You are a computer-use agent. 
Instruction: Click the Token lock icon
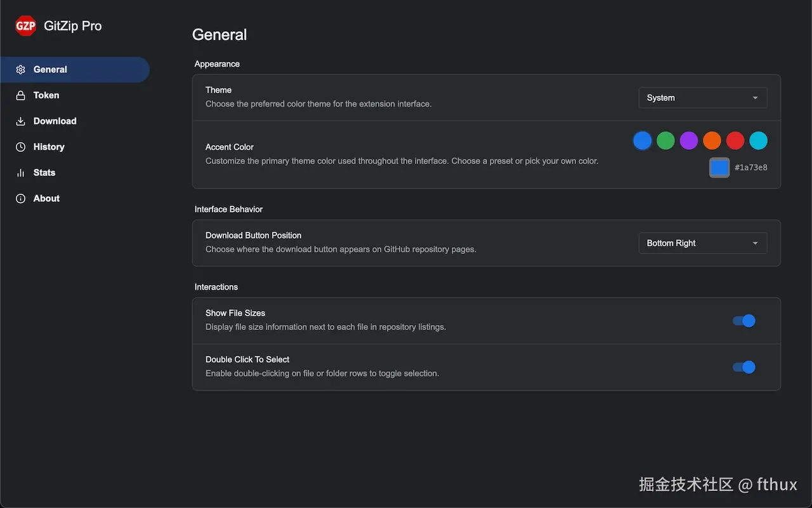click(x=21, y=95)
